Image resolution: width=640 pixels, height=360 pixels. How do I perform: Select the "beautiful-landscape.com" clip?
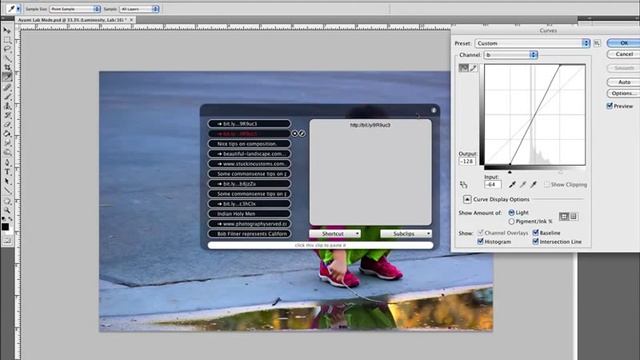[x=249, y=154]
